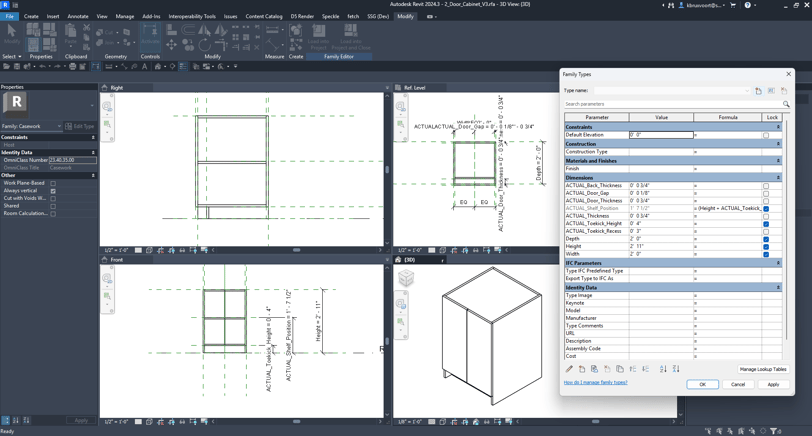This screenshot has width=812, height=436.
Task: Click the Move Parameter Up icon
Action: tap(633, 369)
